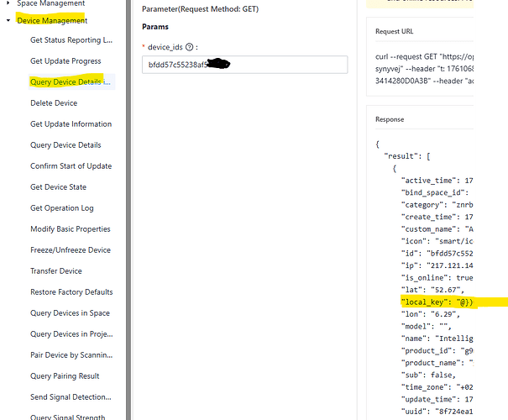Open the Get Operation Log API

62,208
